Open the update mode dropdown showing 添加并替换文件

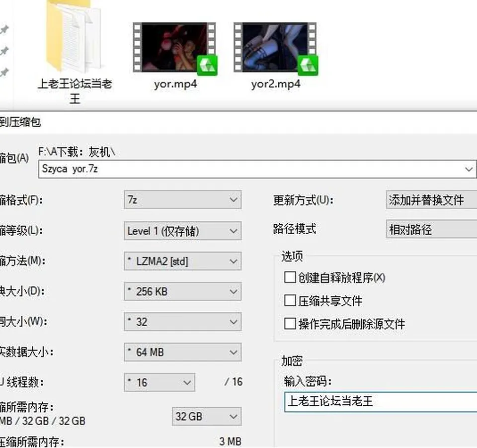point(431,200)
